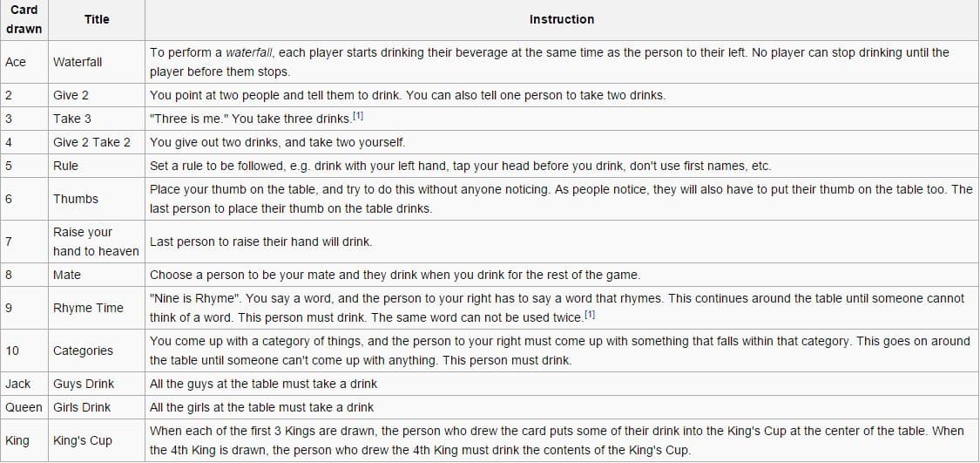Click the [1] citation in Rhyme Time row
Image resolution: width=980 pixels, height=463 pixels.
(x=590, y=314)
